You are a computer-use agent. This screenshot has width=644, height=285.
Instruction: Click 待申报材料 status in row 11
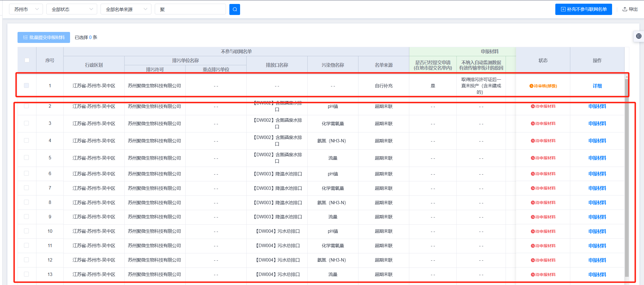tap(543, 246)
